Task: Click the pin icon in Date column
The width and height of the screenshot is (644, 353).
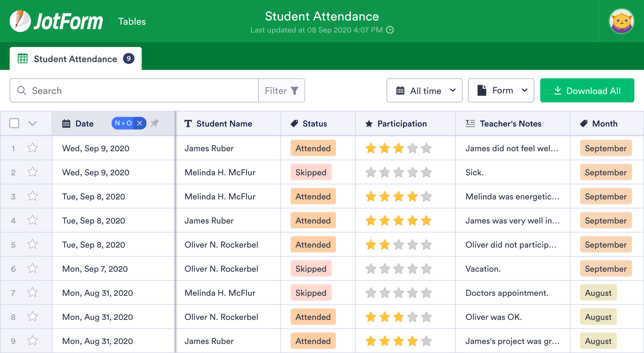Action: click(155, 123)
